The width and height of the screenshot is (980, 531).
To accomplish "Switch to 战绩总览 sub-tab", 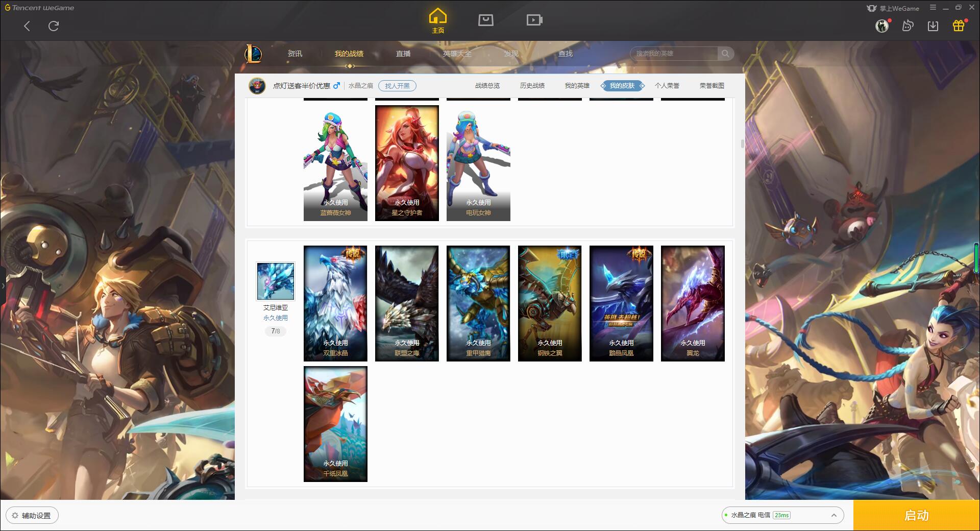I will pyautogui.click(x=487, y=86).
